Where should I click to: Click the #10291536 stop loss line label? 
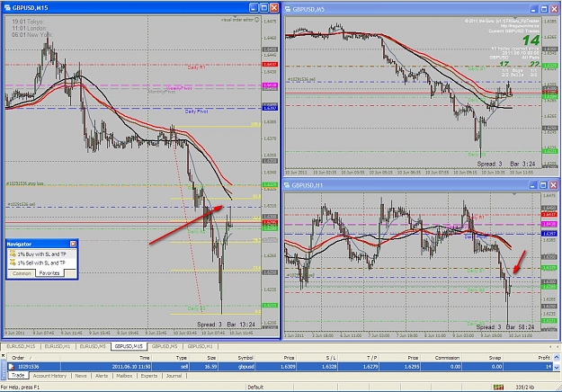[25, 183]
